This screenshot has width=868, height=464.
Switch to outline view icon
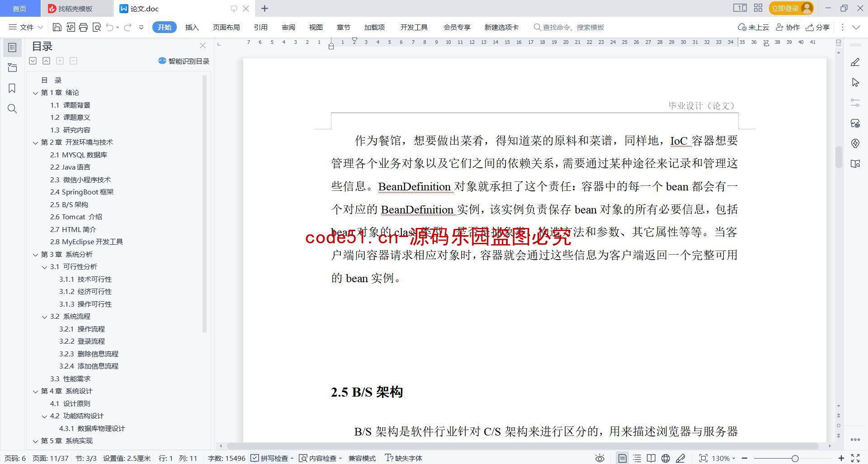[637, 458]
